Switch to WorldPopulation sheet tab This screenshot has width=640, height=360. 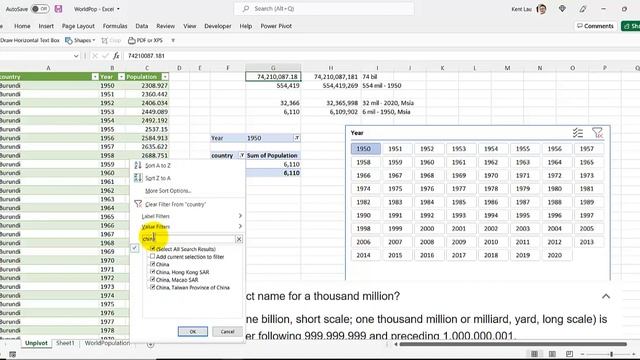pos(107,343)
